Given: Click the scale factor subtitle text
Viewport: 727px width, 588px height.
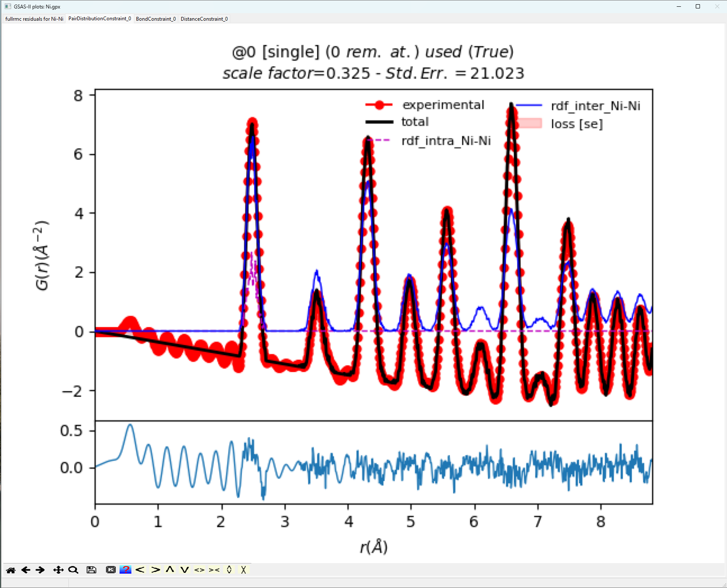Looking at the screenshot, I should (x=373, y=73).
